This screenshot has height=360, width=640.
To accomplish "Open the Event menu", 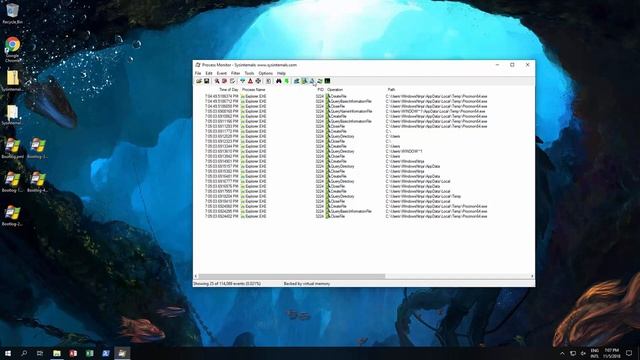I will (x=222, y=73).
